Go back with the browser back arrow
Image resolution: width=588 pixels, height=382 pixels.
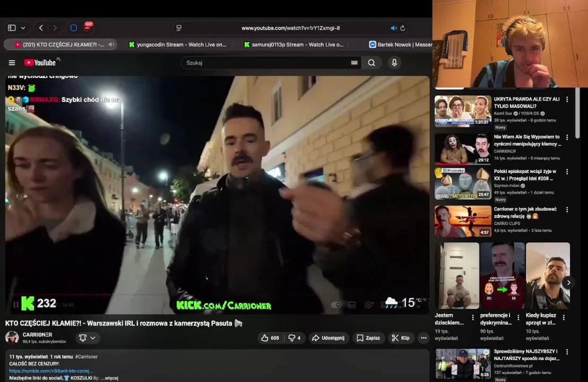41,28
